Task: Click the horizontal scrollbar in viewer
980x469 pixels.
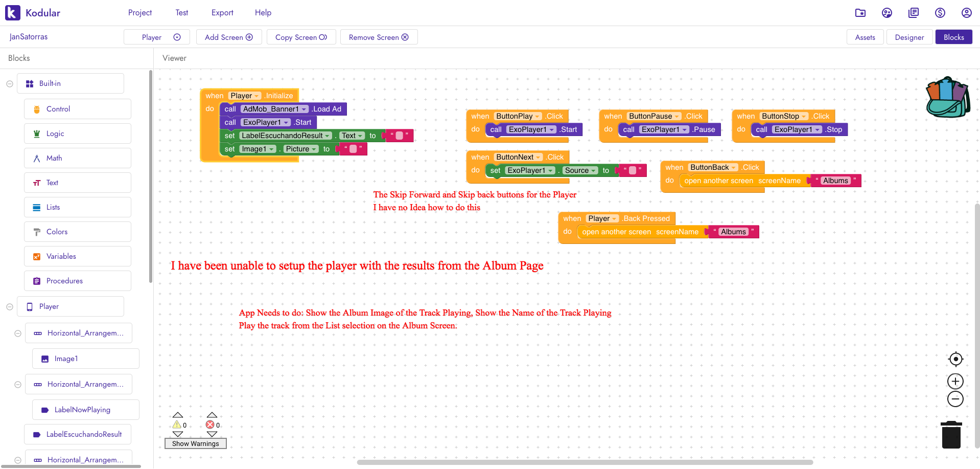Action: 585,462
